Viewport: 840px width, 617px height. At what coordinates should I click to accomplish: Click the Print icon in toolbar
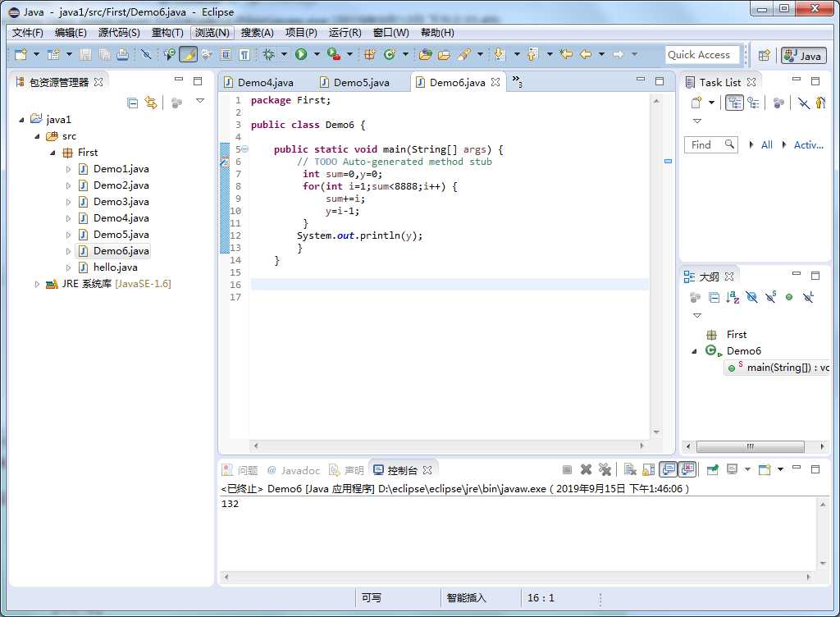pos(123,54)
